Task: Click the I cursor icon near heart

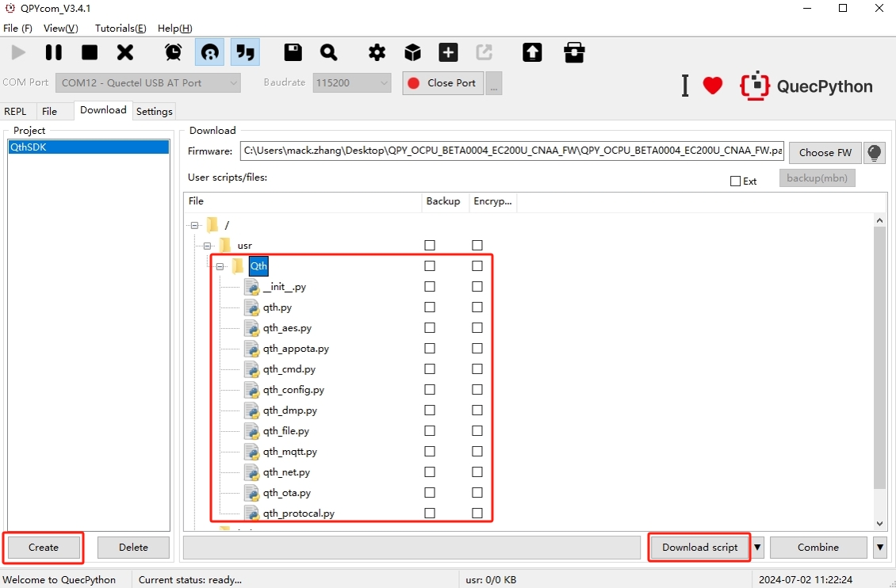Action: pyautogui.click(x=685, y=86)
